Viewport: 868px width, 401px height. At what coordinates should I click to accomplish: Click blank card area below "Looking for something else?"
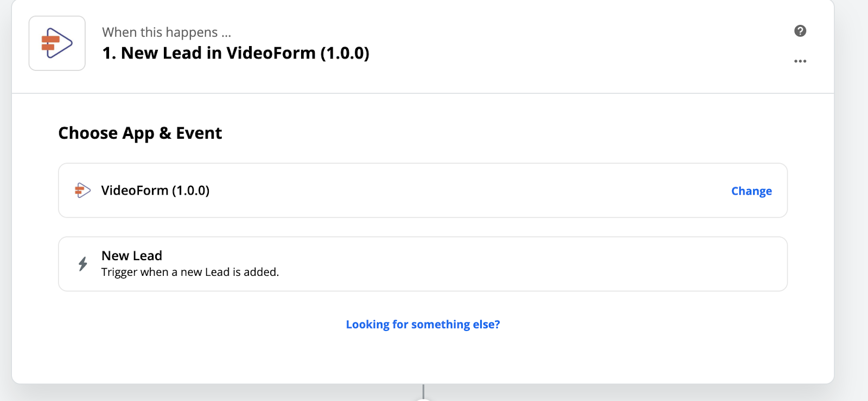click(423, 358)
